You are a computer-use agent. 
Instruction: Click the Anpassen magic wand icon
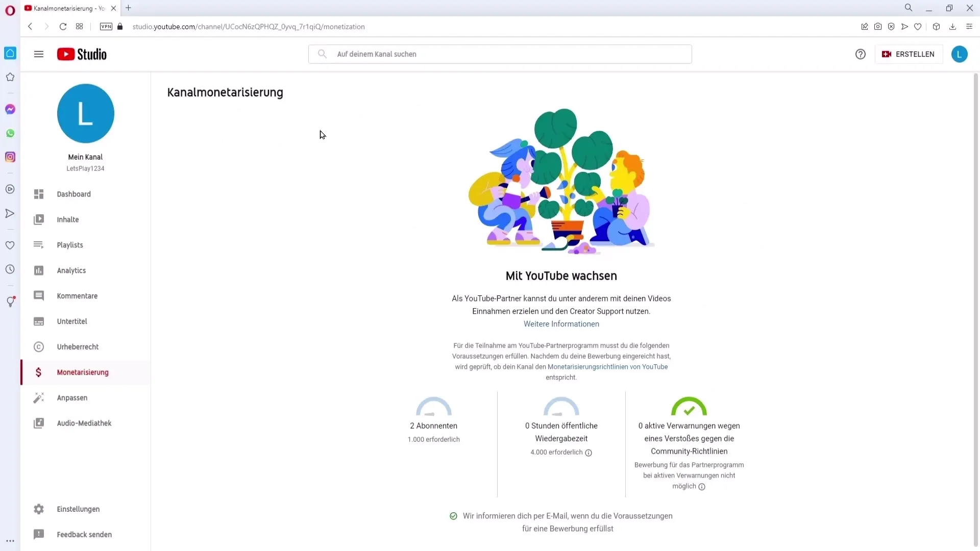coord(39,398)
